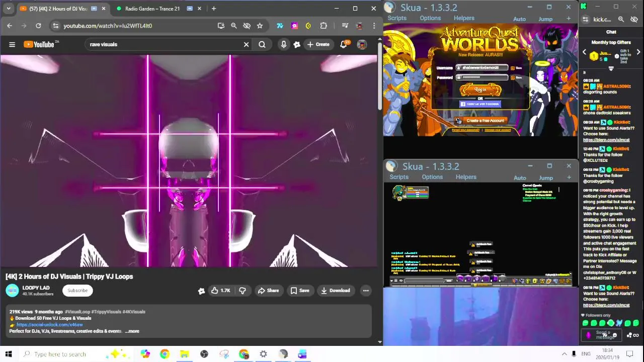Click the AdventureQuest Username field
This screenshot has width=644, height=362.
pos(482,68)
